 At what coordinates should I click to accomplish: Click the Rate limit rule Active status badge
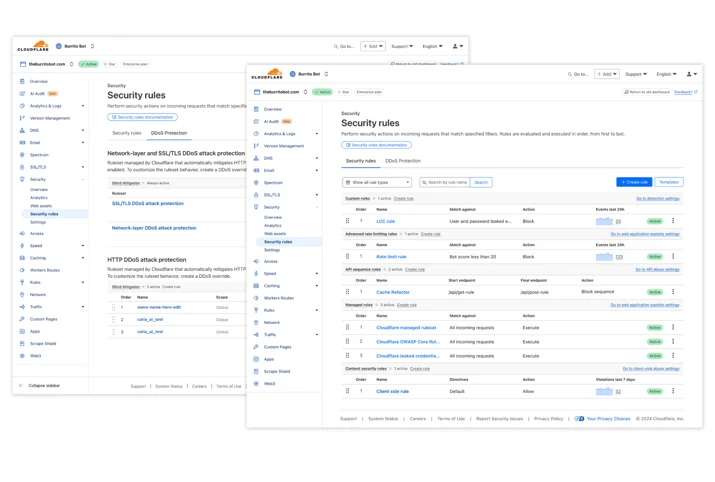[x=655, y=257]
